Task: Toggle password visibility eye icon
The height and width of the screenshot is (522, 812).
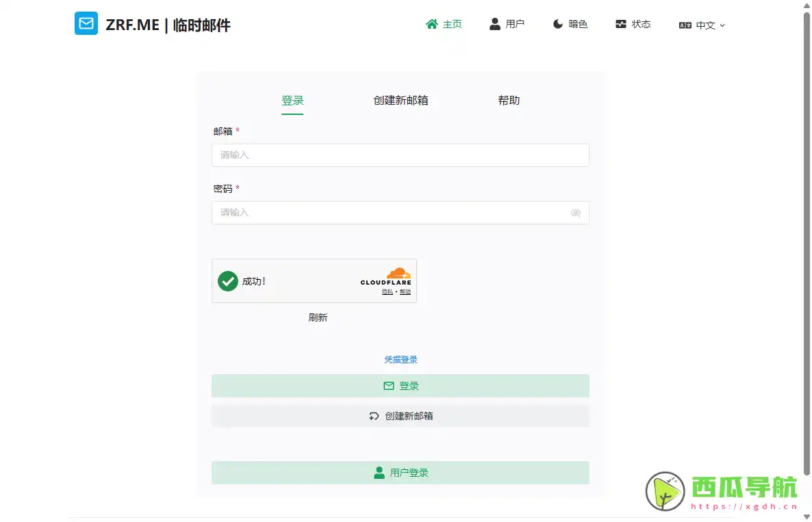Action: (x=576, y=213)
